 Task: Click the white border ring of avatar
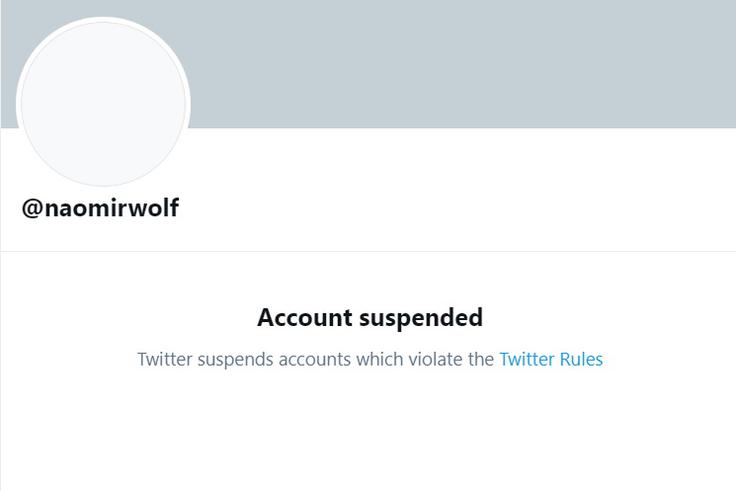point(103,19)
